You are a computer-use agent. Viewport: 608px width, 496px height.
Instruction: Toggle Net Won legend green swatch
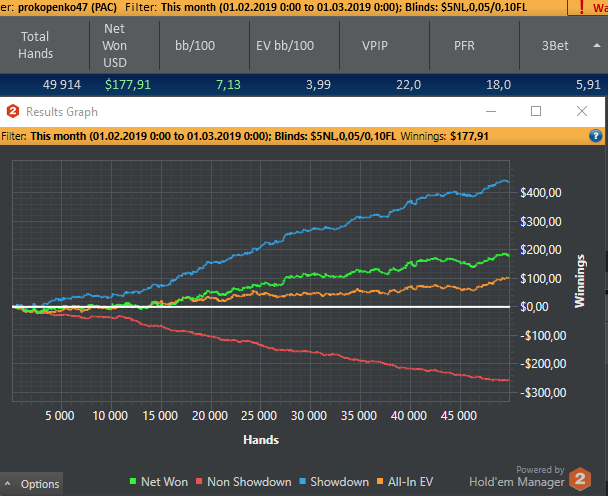point(133,482)
